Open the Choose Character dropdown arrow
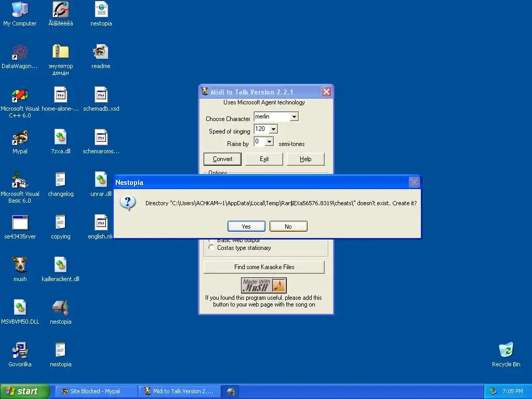532x399 pixels. click(294, 117)
